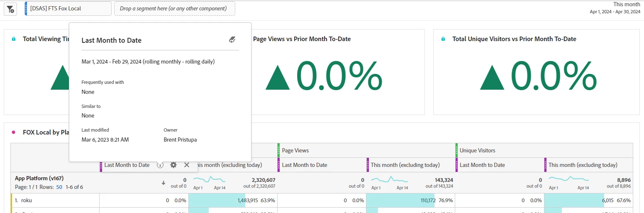Click the 'Drop a segment here' drop zone
The image size is (644, 213).
tap(174, 8)
